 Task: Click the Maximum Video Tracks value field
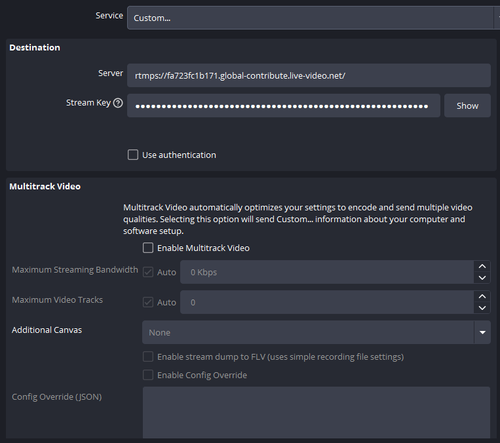pyautogui.click(x=327, y=302)
